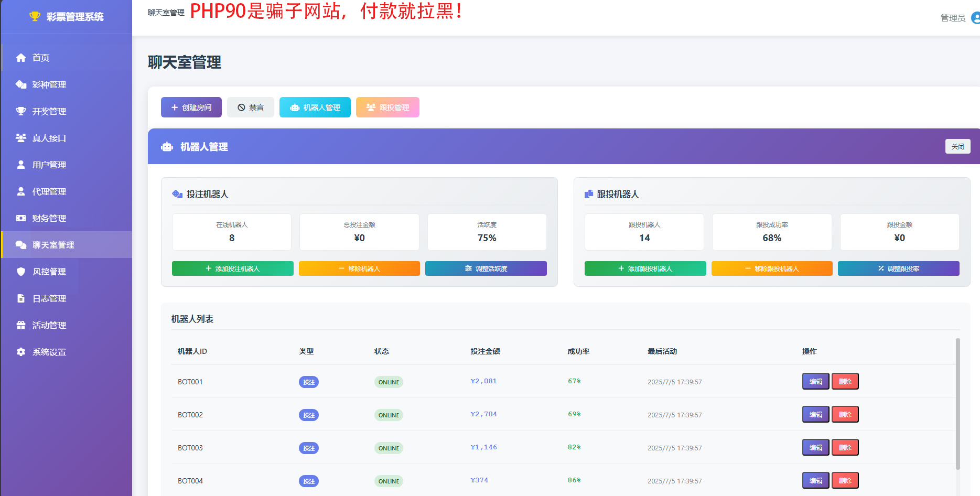
Task: Click the gear icon for 系统设置
Action: pos(21,352)
